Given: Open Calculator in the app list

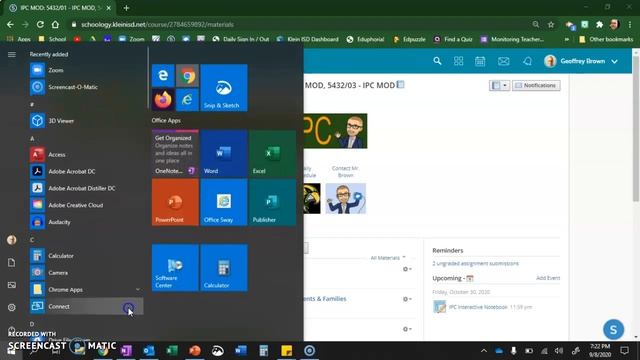Looking at the screenshot, I should [x=86, y=256].
